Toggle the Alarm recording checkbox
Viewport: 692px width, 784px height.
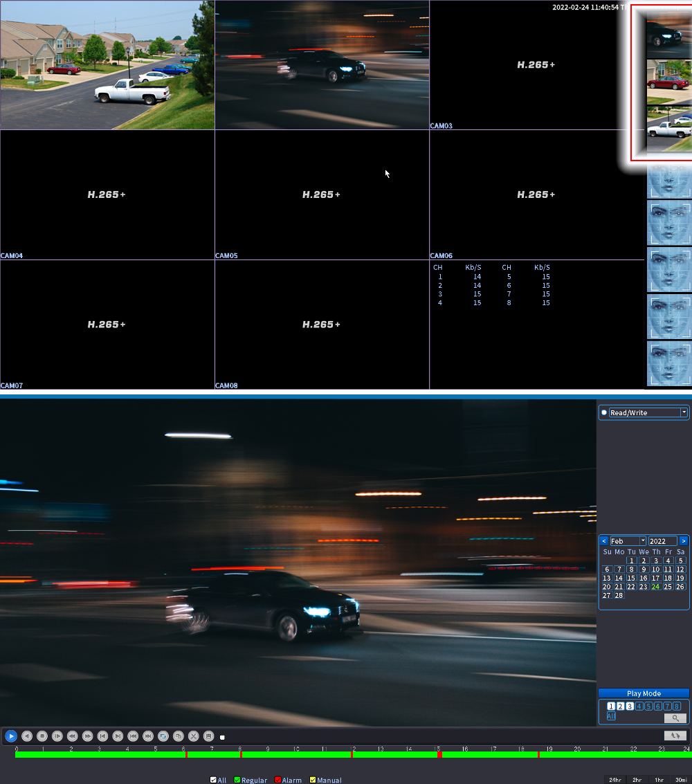click(278, 780)
